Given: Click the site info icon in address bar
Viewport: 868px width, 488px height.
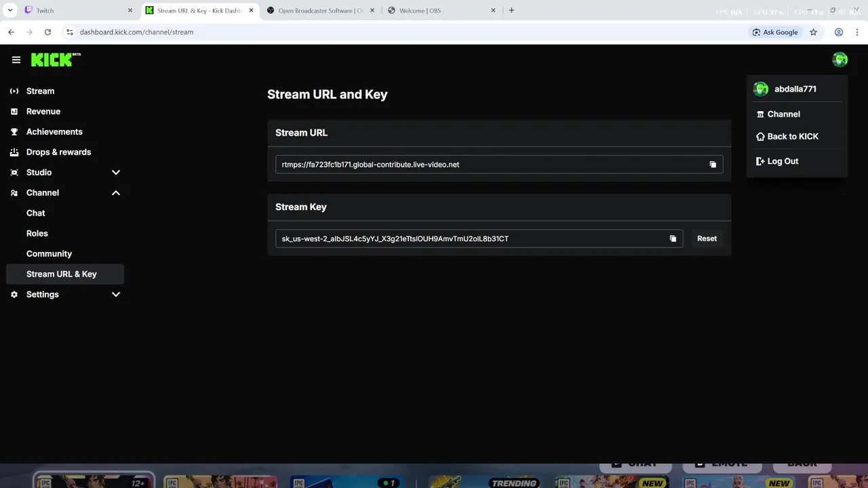Looking at the screenshot, I should [x=69, y=32].
